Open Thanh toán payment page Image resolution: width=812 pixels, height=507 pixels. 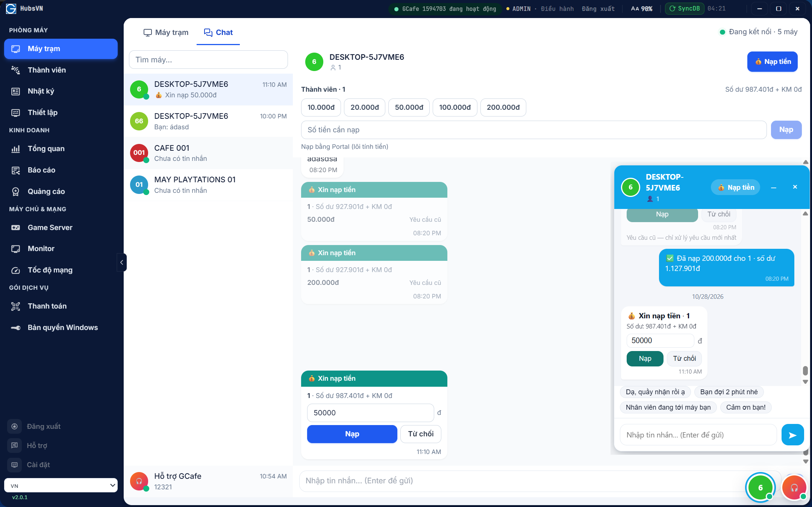61,306
